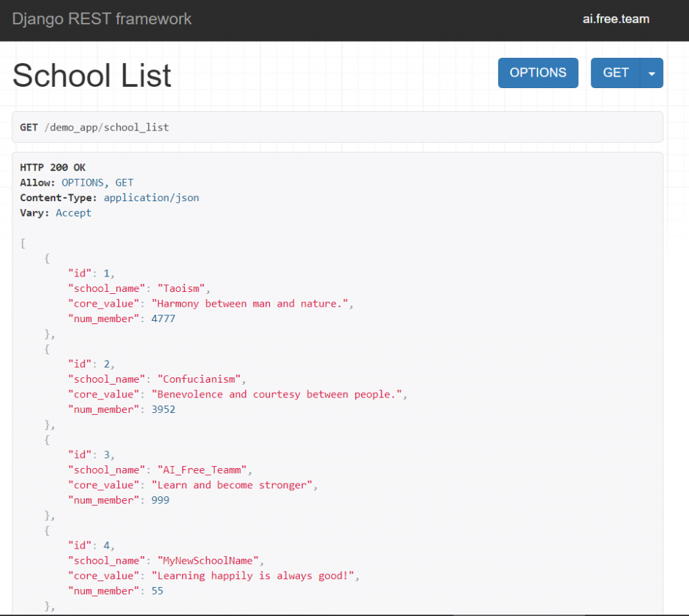Image resolution: width=689 pixels, height=616 pixels.
Task: Click the /demo_app/school_list request URL
Action: pos(106,127)
